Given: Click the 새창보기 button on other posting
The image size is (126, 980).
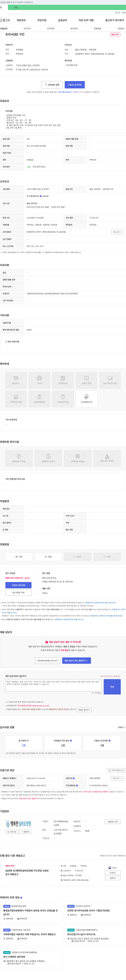Looking at the screenshot, I should coord(113,878).
